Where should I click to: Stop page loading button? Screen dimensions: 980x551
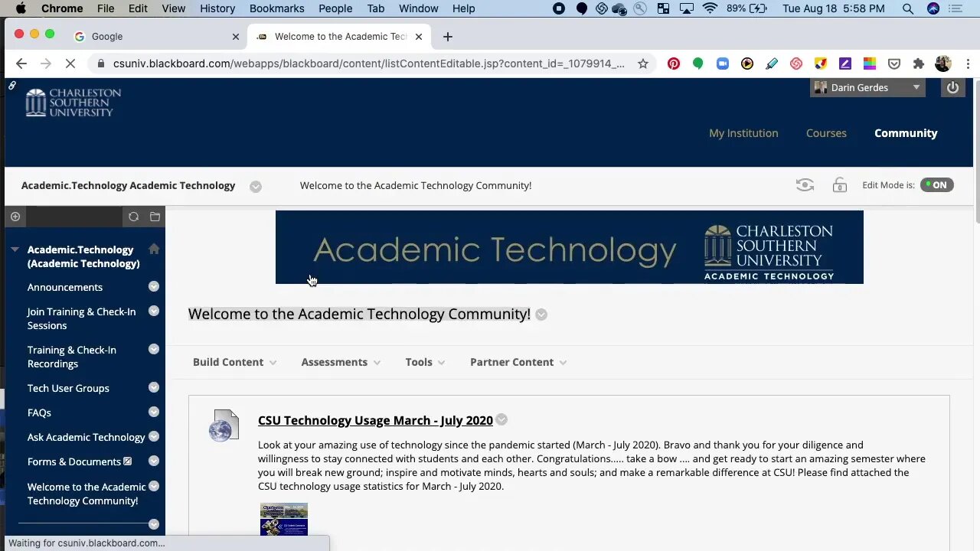[70, 64]
